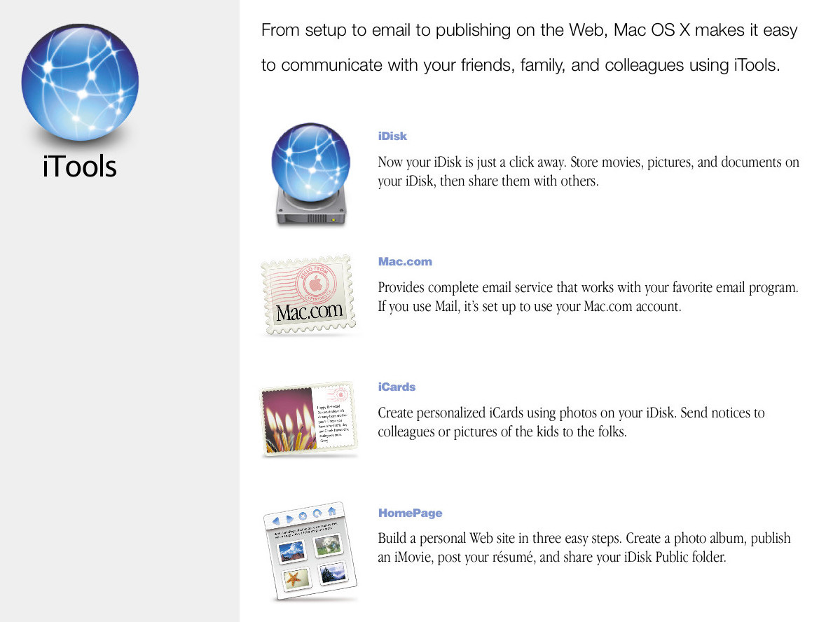Click the starfish photo in HomePage icon
The image size is (840, 622).
(295, 579)
